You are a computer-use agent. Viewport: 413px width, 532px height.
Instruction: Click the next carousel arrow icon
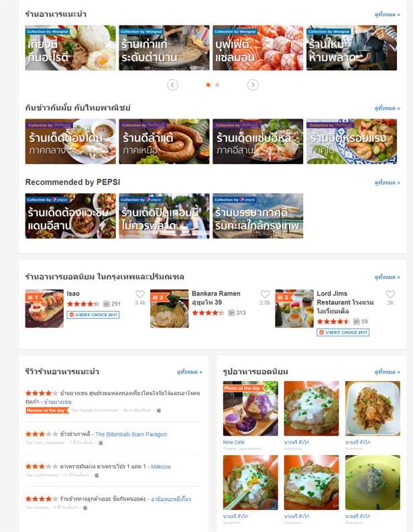(252, 85)
